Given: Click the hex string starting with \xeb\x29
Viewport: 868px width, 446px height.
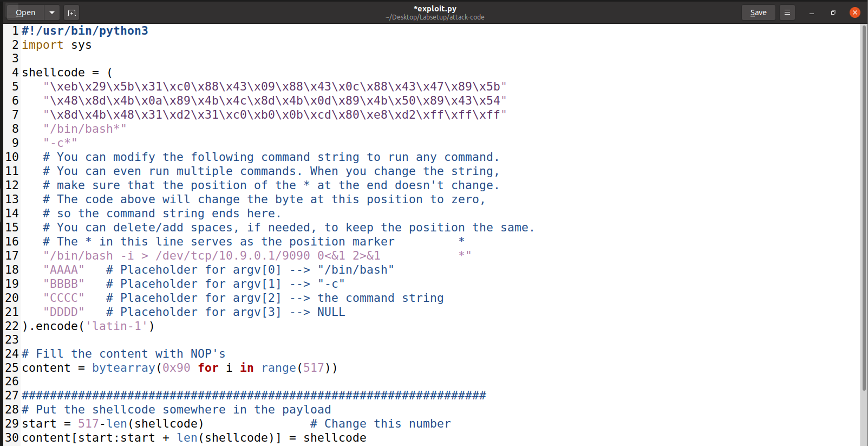Looking at the screenshot, I should (x=275, y=87).
